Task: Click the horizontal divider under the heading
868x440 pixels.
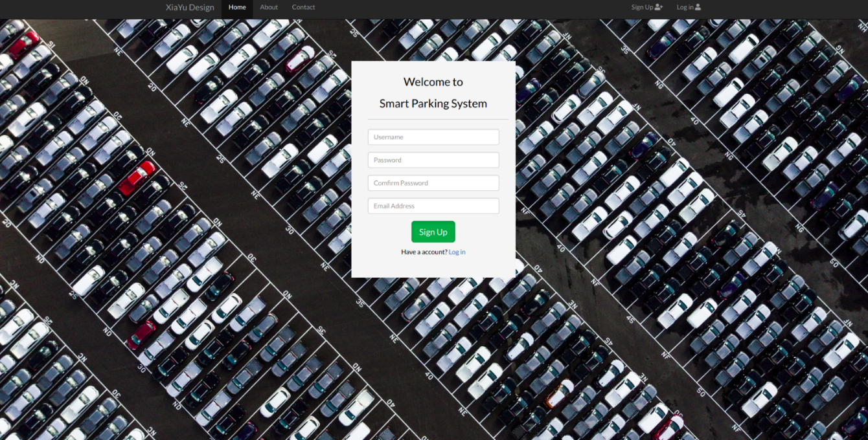Action: tap(438, 120)
